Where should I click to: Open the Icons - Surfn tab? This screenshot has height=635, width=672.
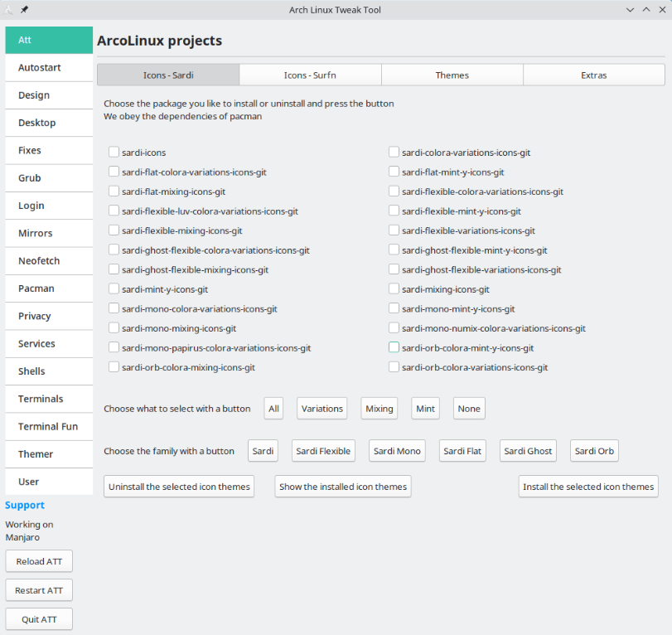click(x=310, y=75)
